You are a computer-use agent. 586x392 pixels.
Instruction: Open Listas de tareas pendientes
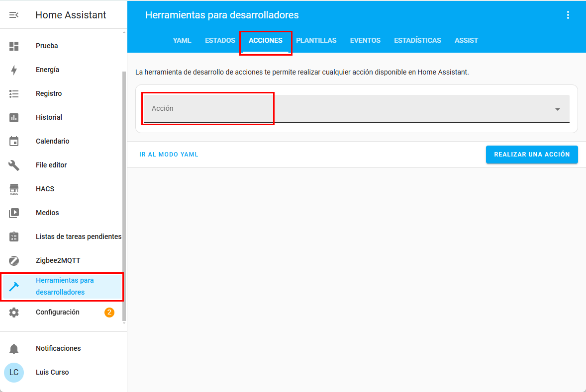pos(79,236)
